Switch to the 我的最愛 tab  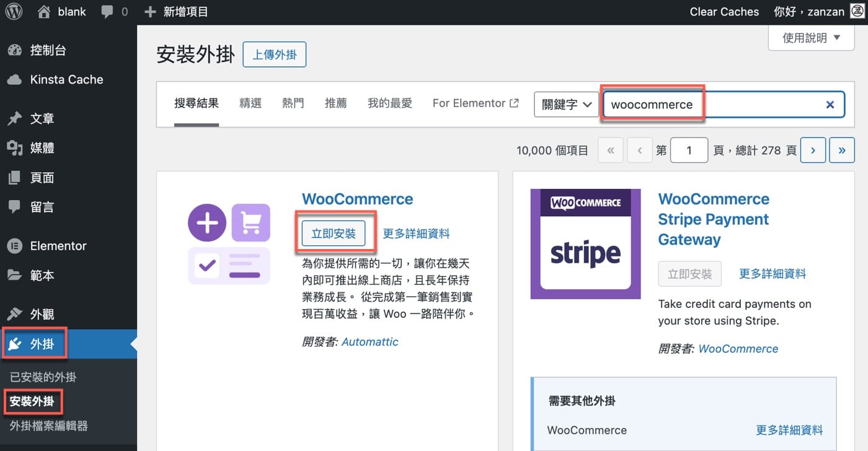tap(390, 103)
